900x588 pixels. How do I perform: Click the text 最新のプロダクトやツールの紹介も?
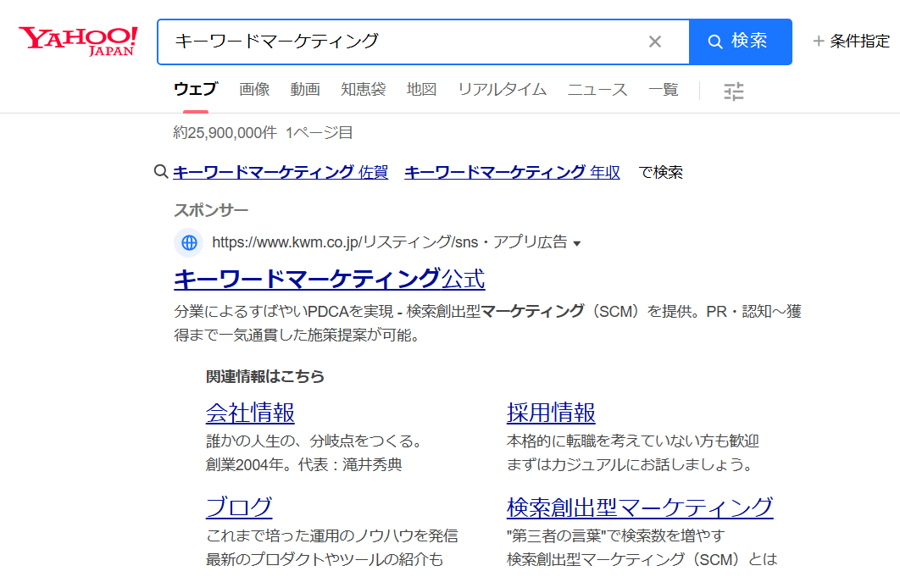[x=325, y=559]
